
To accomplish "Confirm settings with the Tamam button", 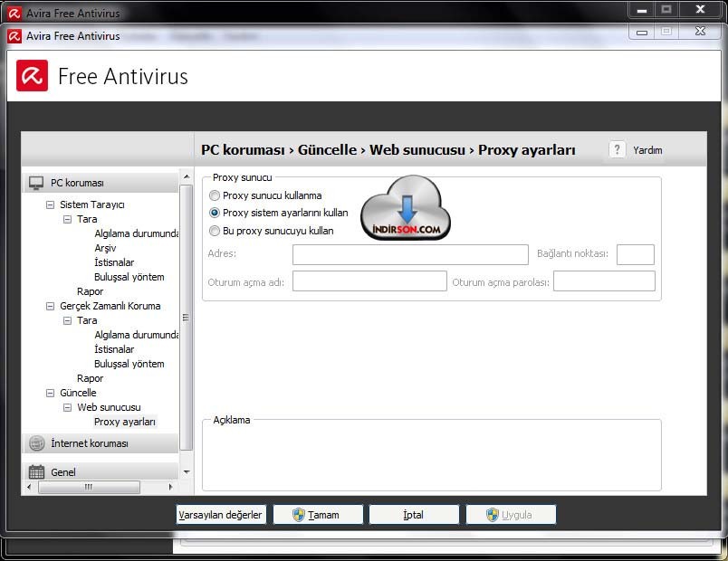I will [318, 515].
